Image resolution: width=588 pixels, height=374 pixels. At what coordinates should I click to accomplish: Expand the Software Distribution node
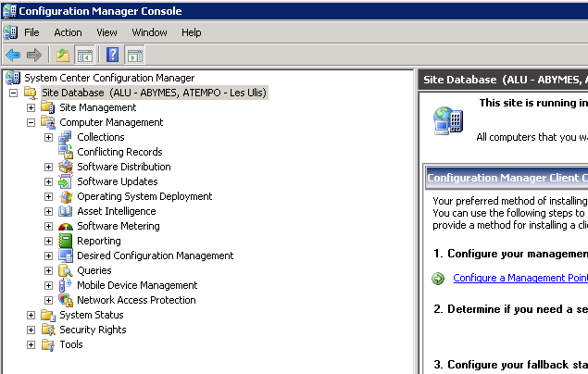pos(48,167)
